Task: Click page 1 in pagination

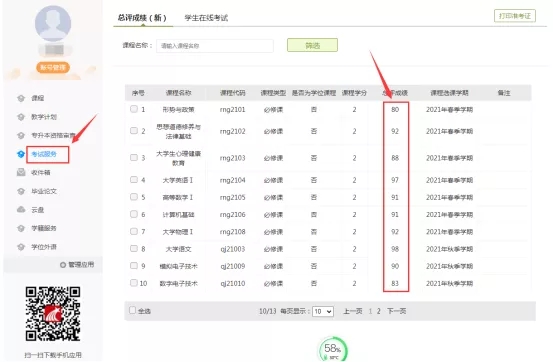Action: (370, 311)
